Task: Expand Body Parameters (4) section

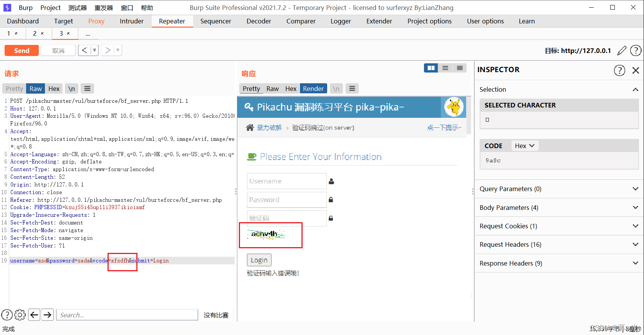Action: 559,208
